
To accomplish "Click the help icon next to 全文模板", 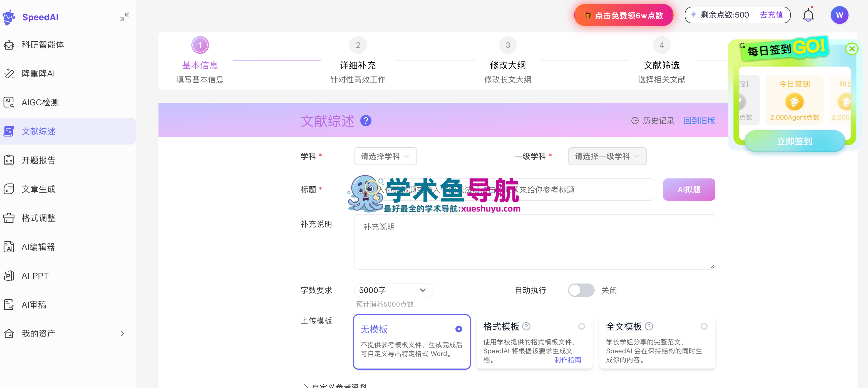I will tap(649, 326).
